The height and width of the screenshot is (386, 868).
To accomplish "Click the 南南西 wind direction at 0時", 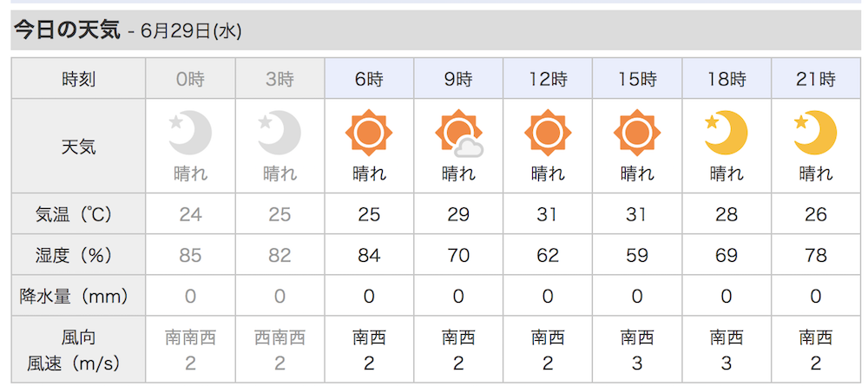I will 190,337.
